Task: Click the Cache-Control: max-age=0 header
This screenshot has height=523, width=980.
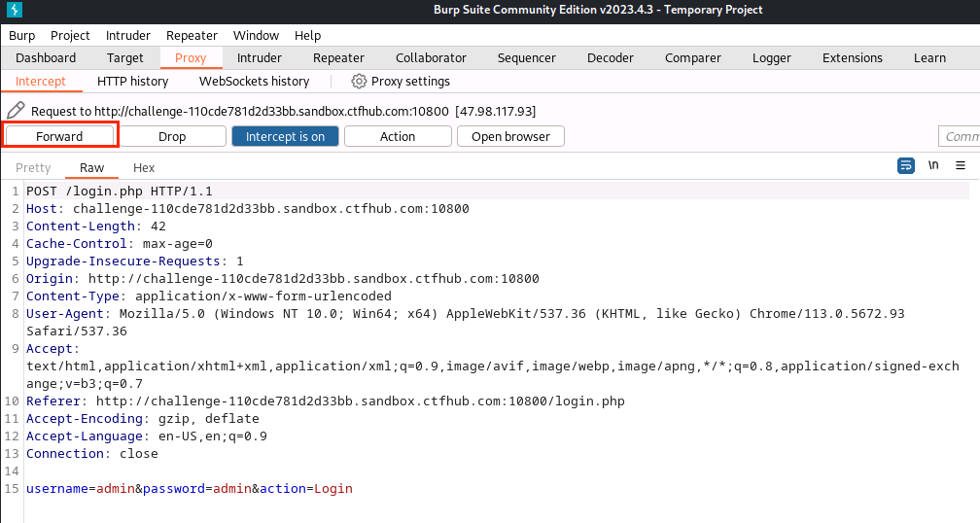Action: [x=120, y=244]
